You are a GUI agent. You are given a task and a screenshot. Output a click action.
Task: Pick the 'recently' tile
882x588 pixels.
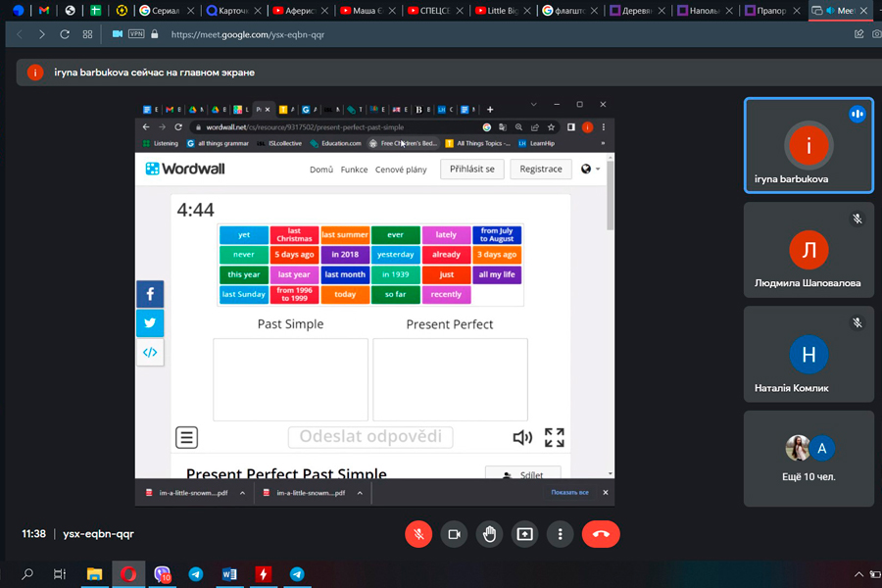pos(446,294)
